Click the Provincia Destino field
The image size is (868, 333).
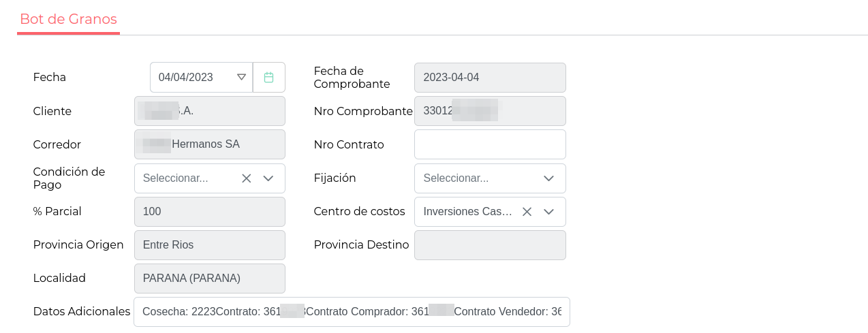point(490,245)
